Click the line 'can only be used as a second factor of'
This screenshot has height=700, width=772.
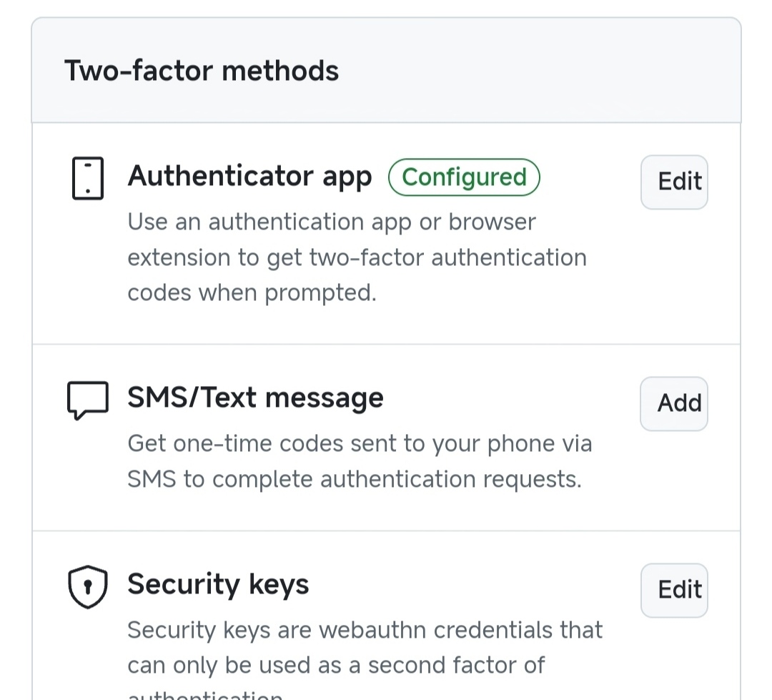point(336,666)
